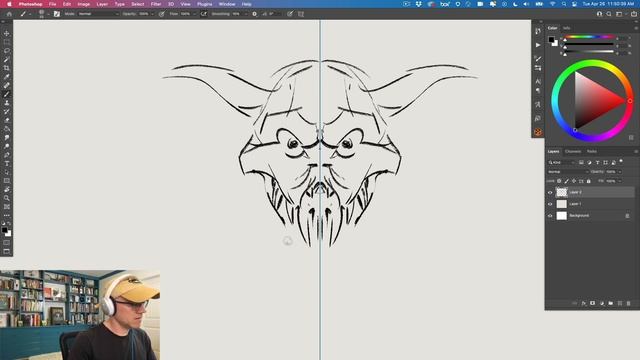Viewport: 640px width, 360px height.
Task: Switch to the Info tab
Action: click(567, 28)
